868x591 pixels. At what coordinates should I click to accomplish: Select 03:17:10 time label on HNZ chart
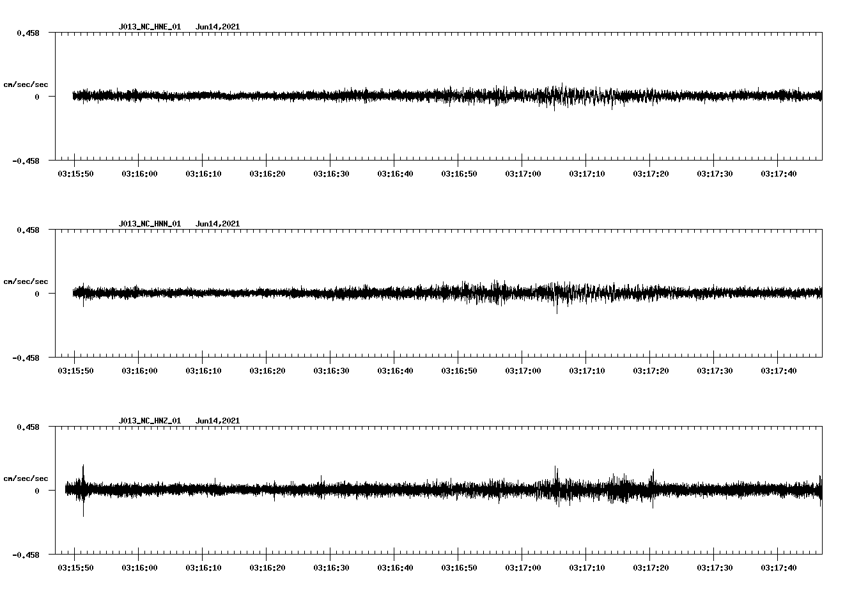pyautogui.click(x=587, y=568)
